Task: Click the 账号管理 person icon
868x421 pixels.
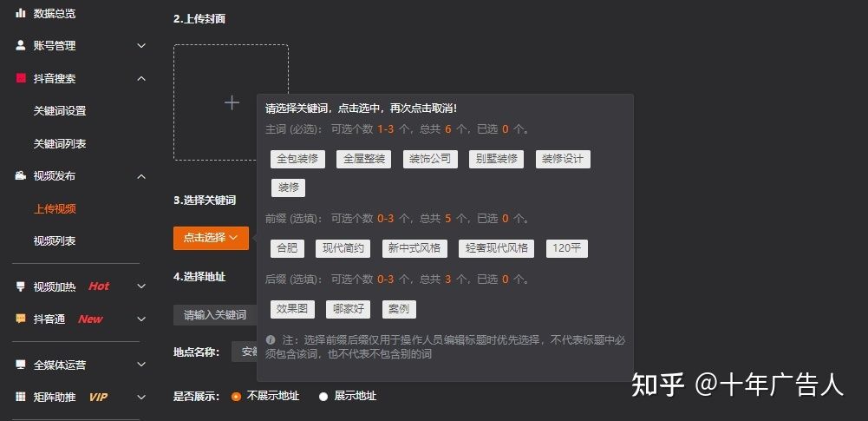Action: click(21, 45)
